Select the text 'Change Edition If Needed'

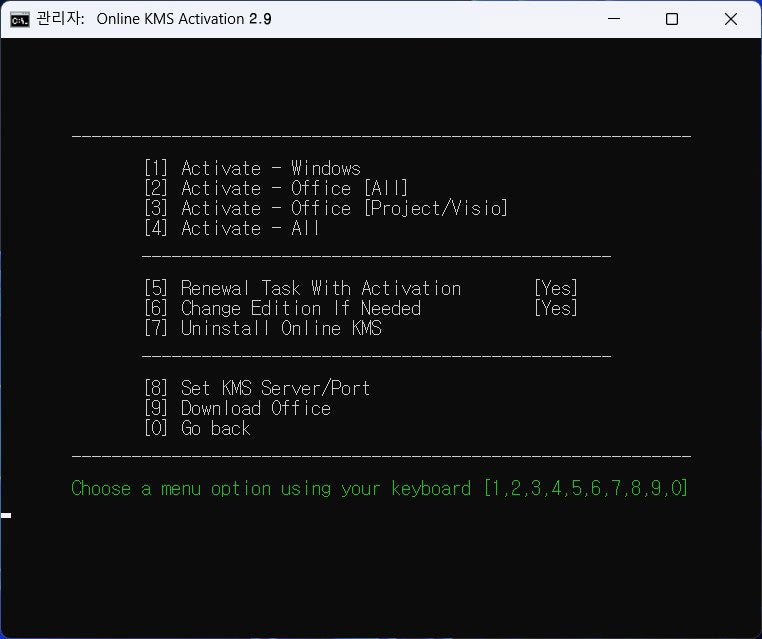point(301,308)
